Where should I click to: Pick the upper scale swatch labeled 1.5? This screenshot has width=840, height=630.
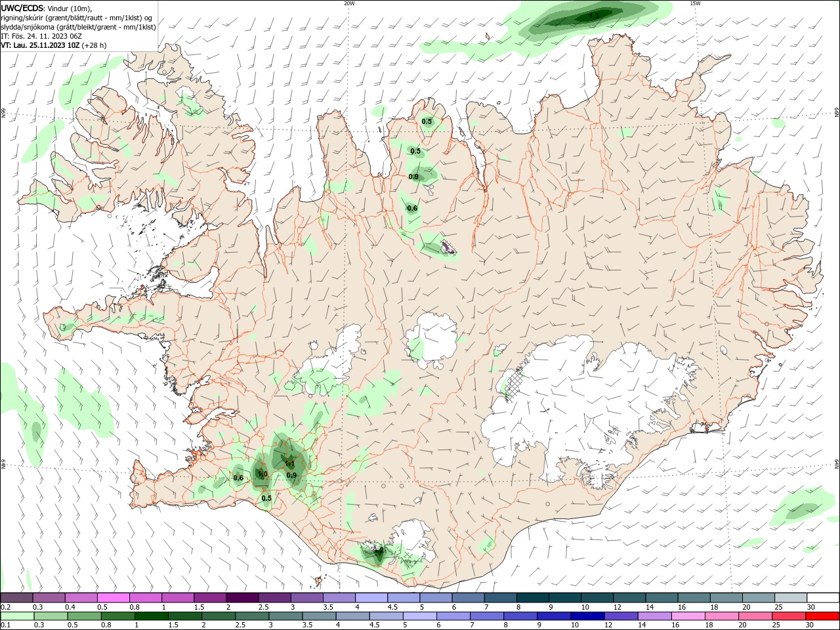click(210, 597)
